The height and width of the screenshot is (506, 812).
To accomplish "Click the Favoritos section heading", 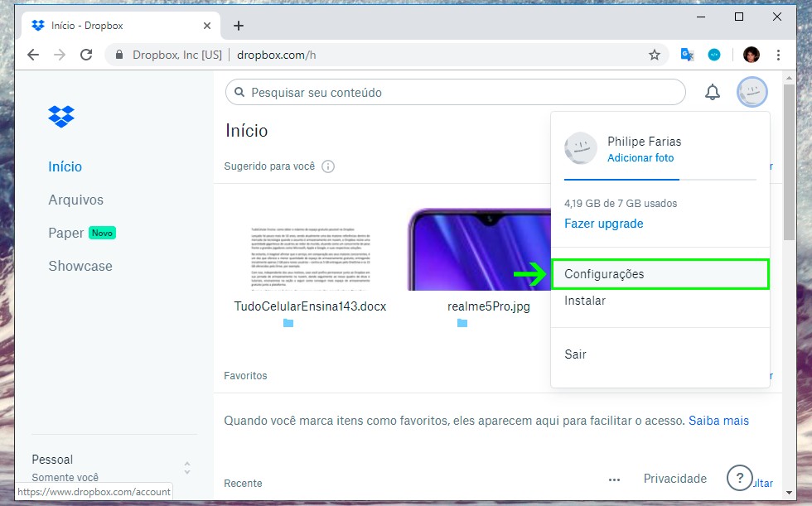I will (245, 376).
